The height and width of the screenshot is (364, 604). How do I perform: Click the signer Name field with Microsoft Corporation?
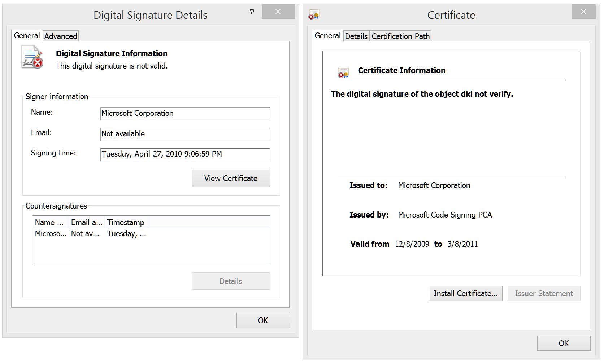[x=185, y=114]
